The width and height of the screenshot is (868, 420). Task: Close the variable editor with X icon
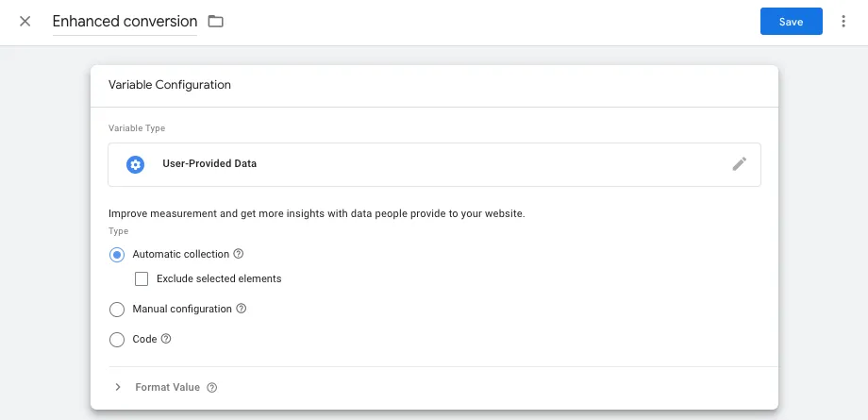[x=25, y=22]
